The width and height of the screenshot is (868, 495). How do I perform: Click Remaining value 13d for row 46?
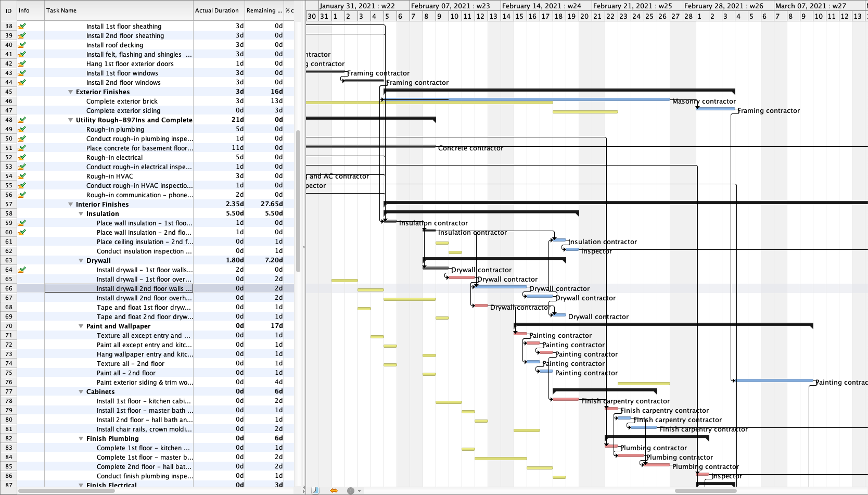[277, 101]
